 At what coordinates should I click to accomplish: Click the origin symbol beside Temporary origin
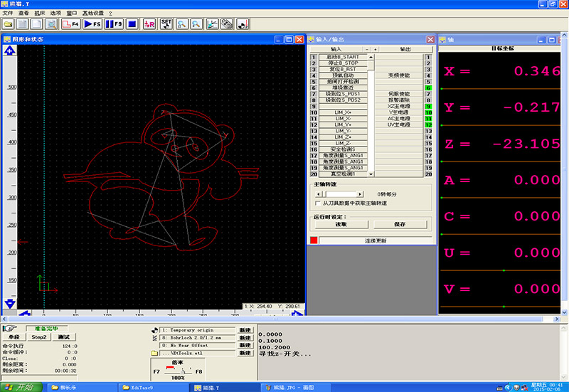pyautogui.click(x=154, y=330)
